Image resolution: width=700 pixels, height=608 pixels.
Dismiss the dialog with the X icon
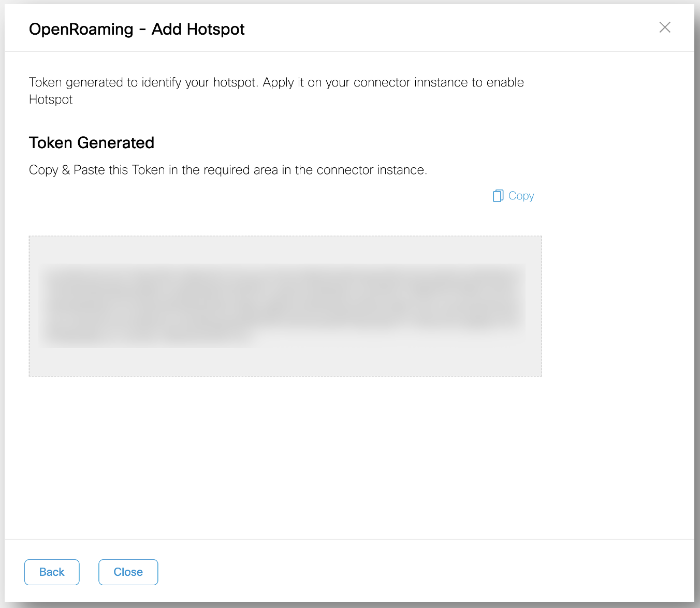click(665, 27)
